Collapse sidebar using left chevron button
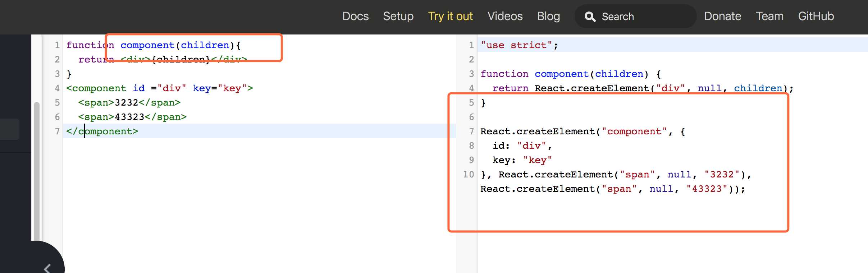868x273 pixels. pyautogui.click(x=47, y=268)
